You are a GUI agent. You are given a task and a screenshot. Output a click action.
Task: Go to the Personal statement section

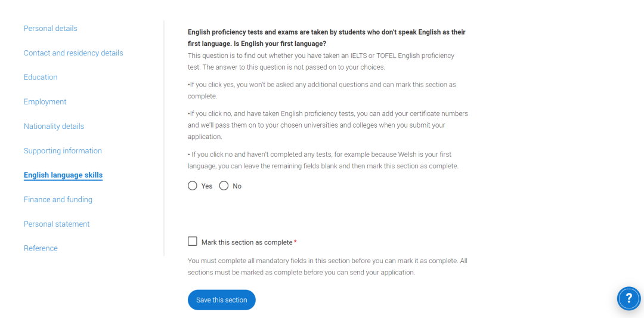pos(57,224)
